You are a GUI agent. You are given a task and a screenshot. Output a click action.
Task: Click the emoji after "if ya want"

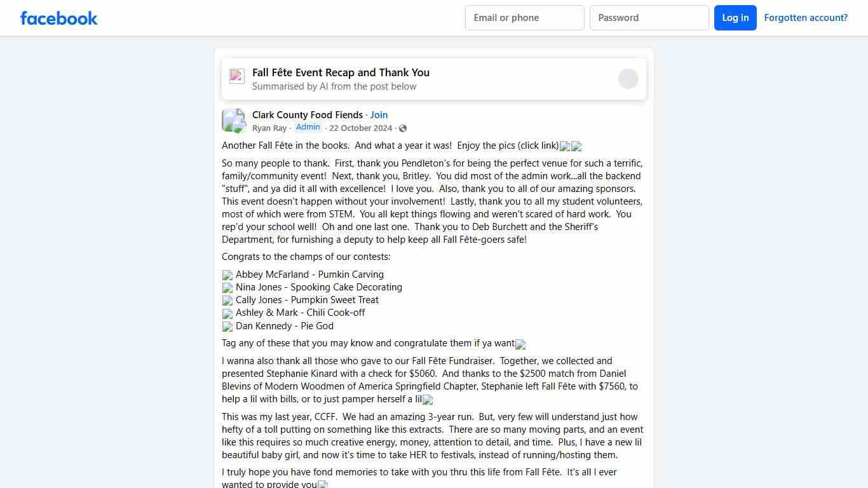click(x=520, y=344)
